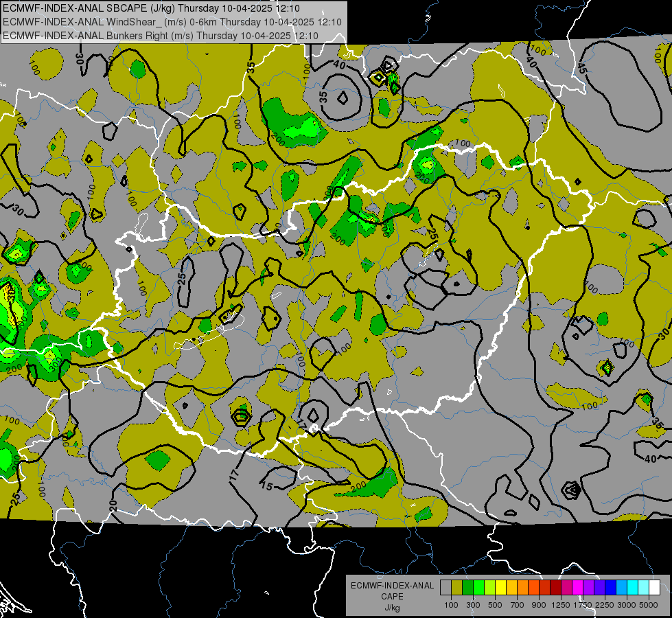The height and width of the screenshot is (618, 672).
Task: Click the legend label 700
Action: pyautogui.click(x=517, y=605)
